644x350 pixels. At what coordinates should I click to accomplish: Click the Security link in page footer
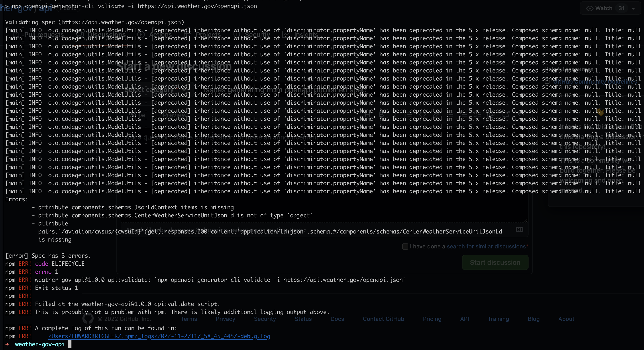(265, 319)
